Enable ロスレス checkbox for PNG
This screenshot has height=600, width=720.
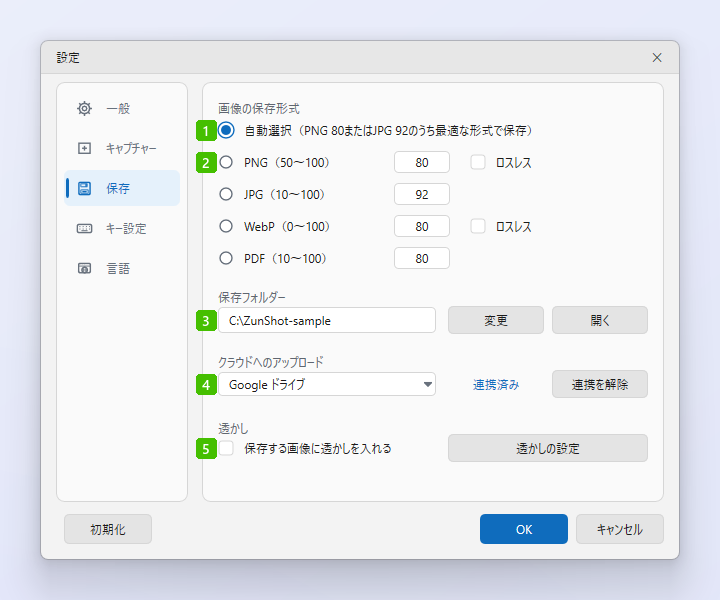pyautogui.click(x=478, y=162)
